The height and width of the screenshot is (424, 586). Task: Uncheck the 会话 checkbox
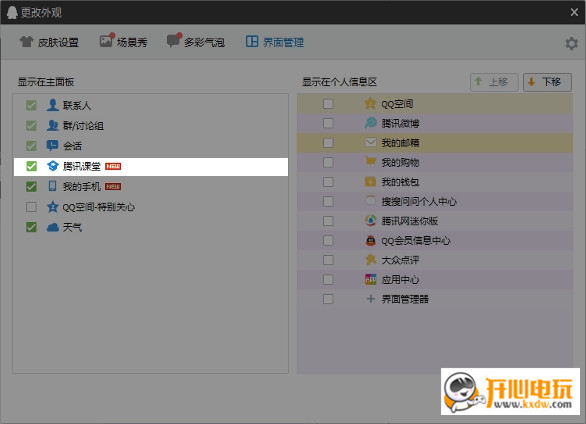point(31,146)
